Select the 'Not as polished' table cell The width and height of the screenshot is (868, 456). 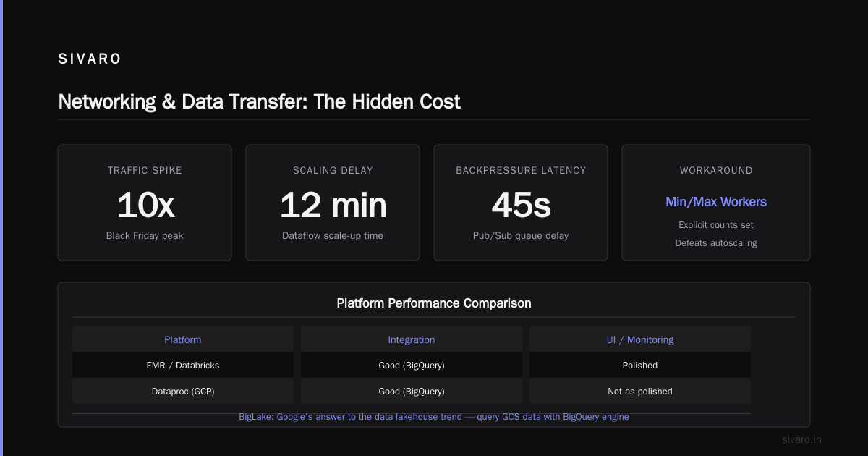(640, 392)
